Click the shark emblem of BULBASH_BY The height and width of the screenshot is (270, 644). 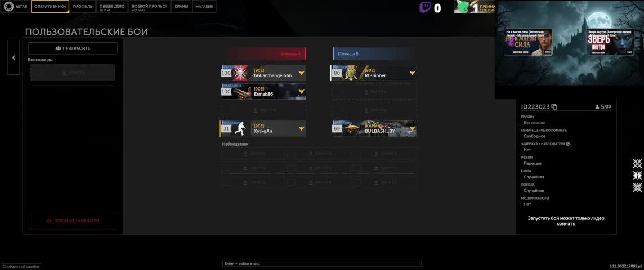click(350, 128)
